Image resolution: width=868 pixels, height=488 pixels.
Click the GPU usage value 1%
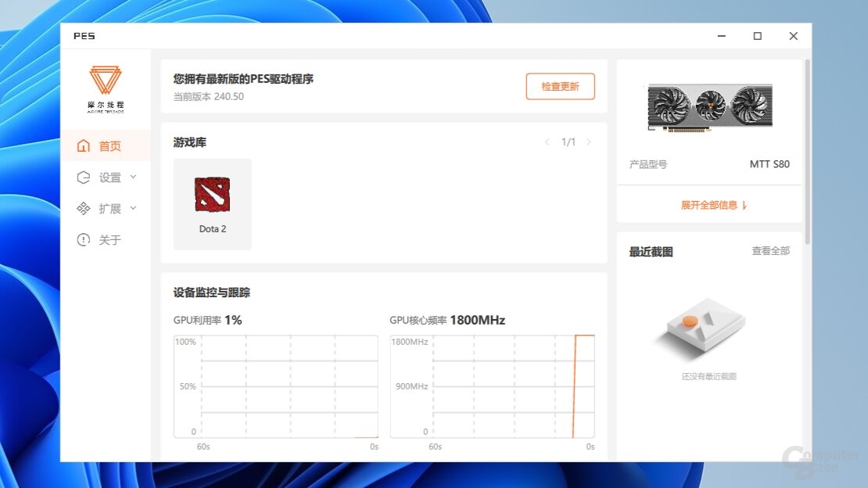[x=233, y=320]
